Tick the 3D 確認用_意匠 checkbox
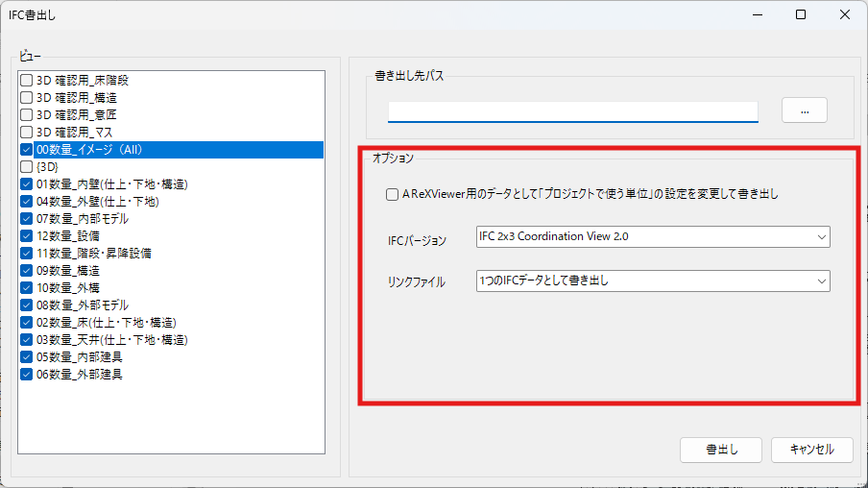868x488 pixels. pyautogui.click(x=27, y=115)
